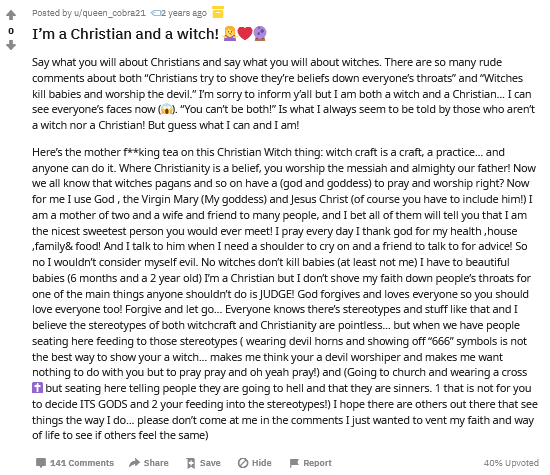
Task: Choose Hide to hide this post
Action: [262, 463]
